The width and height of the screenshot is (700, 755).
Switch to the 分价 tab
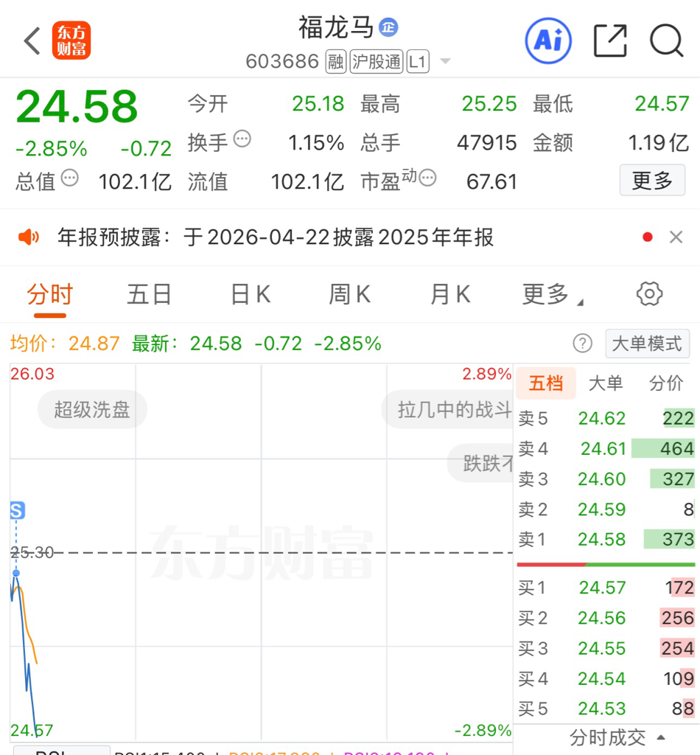point(666,383)
